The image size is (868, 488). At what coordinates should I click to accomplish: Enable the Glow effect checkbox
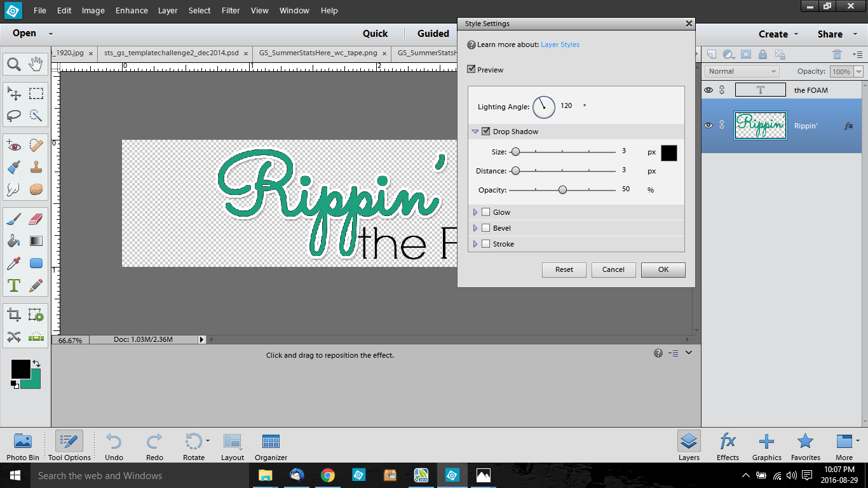click(x=485, y=212)
